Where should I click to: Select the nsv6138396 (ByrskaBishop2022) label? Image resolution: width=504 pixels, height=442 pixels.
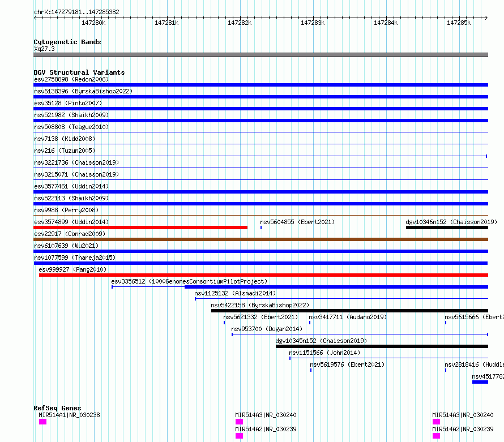(83, 91)
